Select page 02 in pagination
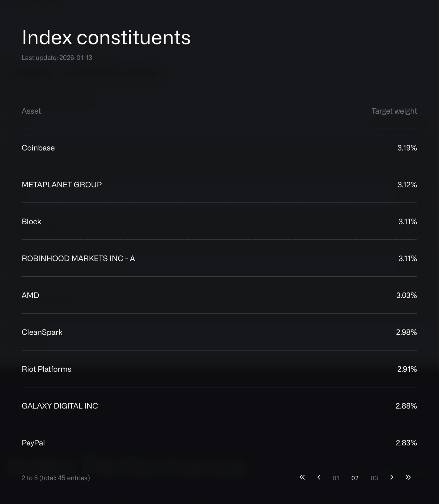The width and height of the screenshot is (439, 504). coord(355,478)
